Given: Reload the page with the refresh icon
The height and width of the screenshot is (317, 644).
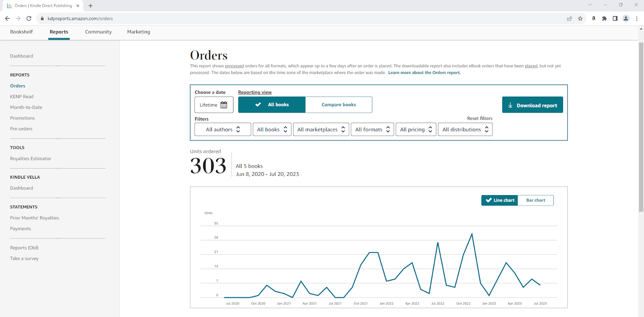Looking at the screenshot, I should tap(29, 19).
